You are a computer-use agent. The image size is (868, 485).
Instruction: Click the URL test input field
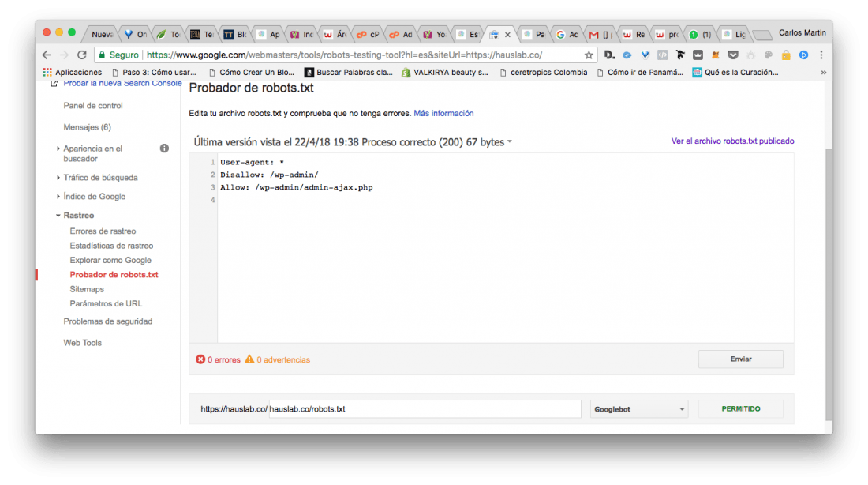tap(425, 409)
